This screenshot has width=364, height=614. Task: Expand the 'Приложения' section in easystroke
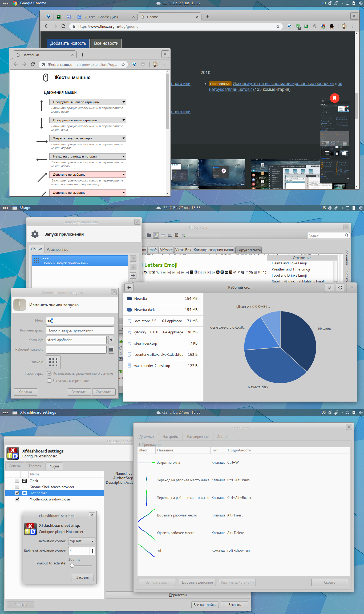coord(140,445)
